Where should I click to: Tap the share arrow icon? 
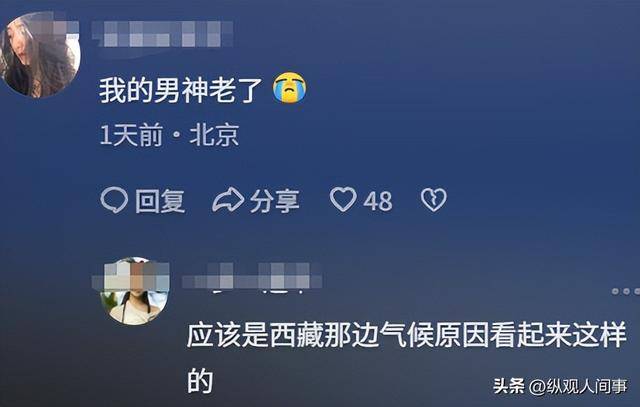(228, 200)
